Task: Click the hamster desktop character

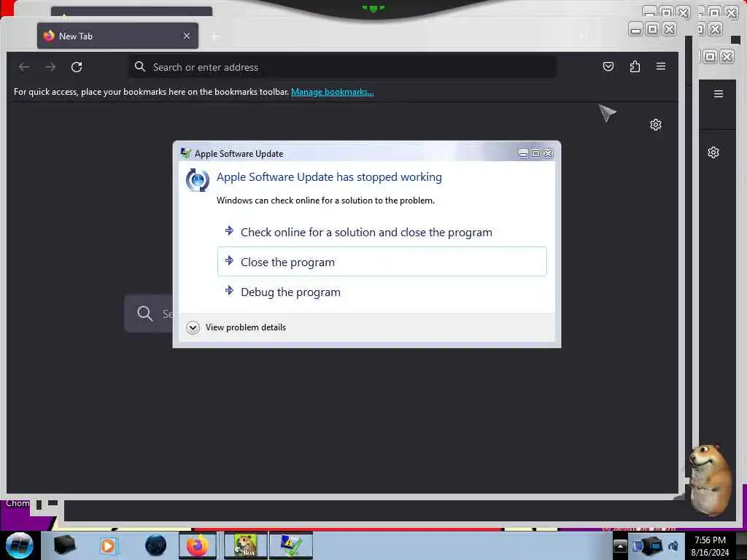Action: [711, 480]
